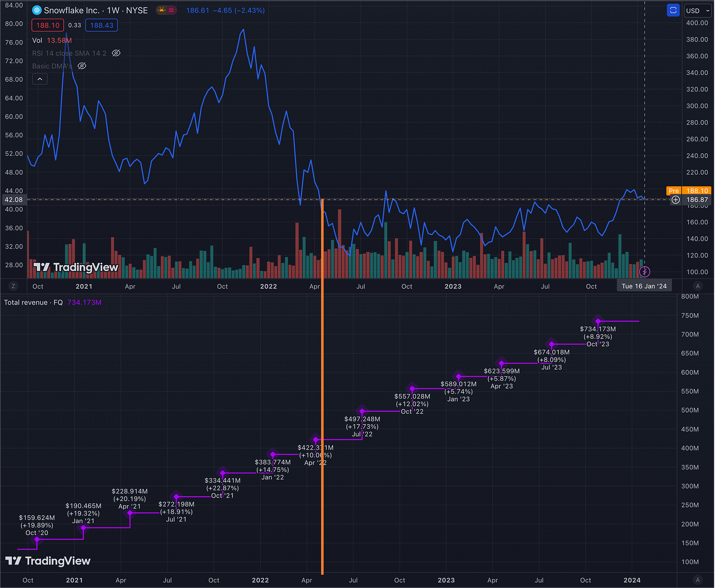This screenshot has width=715, height=588.
Task: Click the Total revenue FQ legend
Action: pos(53,303)
